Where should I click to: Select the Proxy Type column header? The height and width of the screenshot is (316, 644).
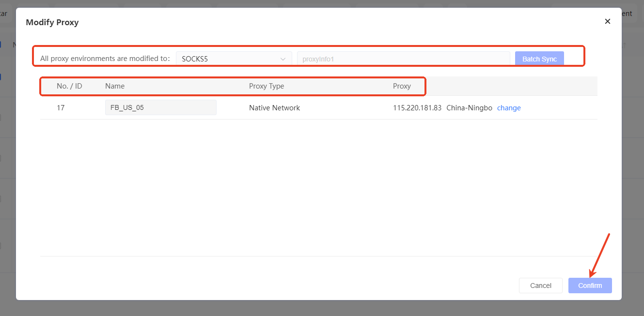pos(267,86)
